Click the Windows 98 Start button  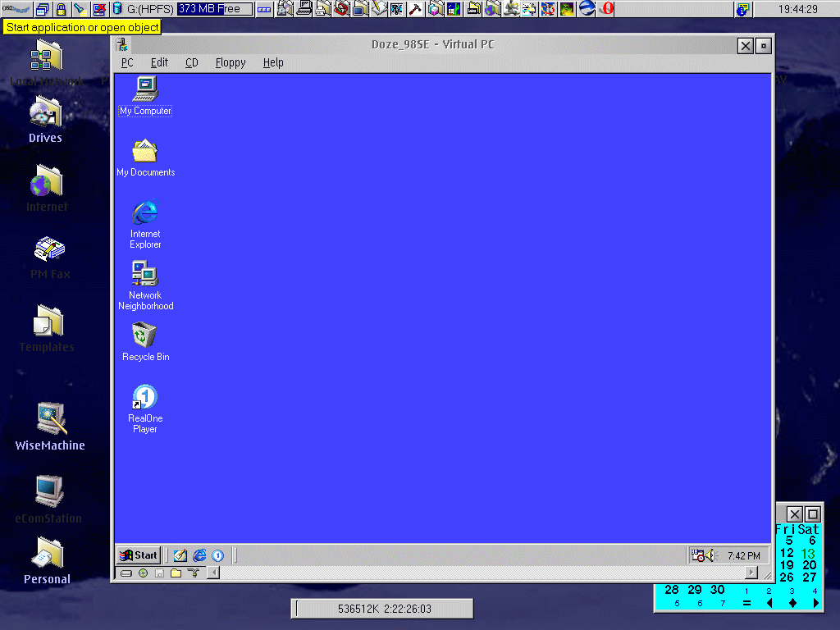[x=138, y=555]
